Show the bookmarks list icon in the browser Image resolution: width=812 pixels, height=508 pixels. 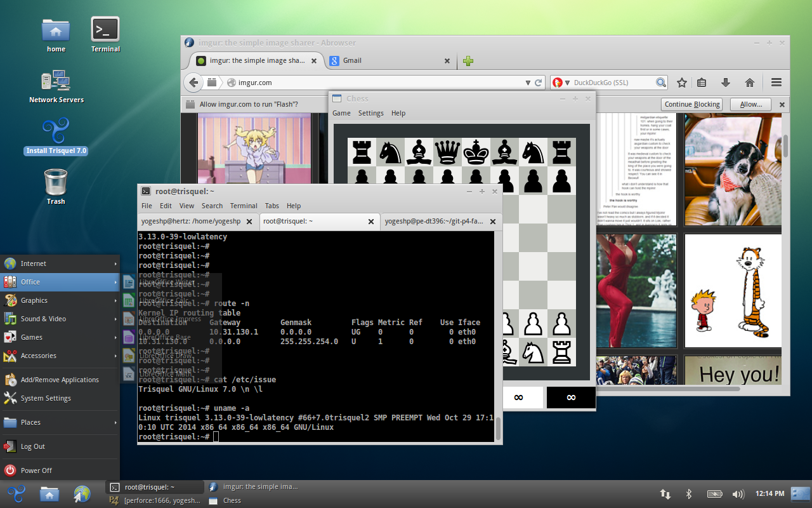tap(702, 83)
